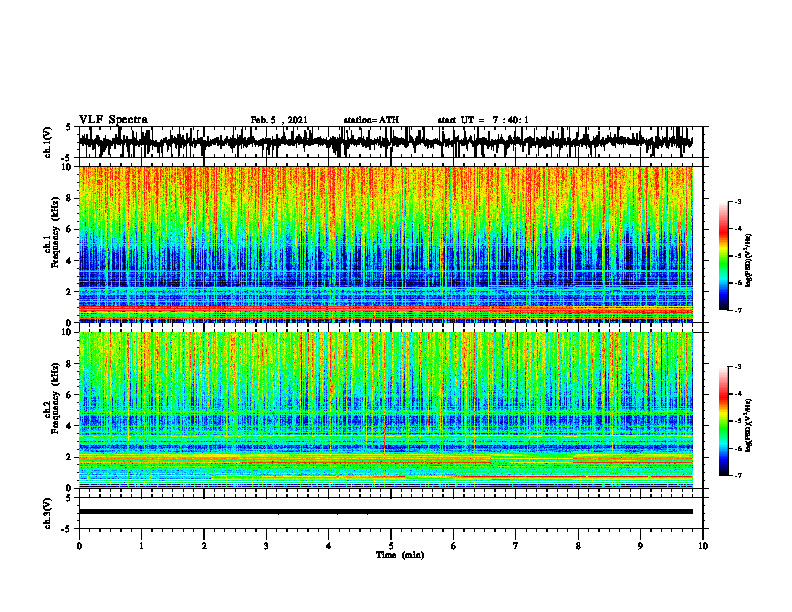Click the ch.3(V) axis label
This screenshot has height=612, width=792.
tap(48, 513)
